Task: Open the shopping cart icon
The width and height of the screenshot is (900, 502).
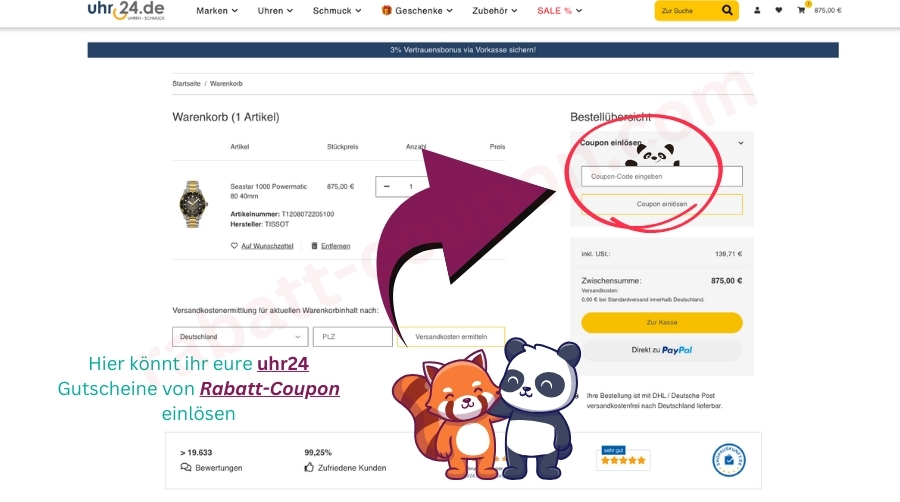Action: point(801,10)
